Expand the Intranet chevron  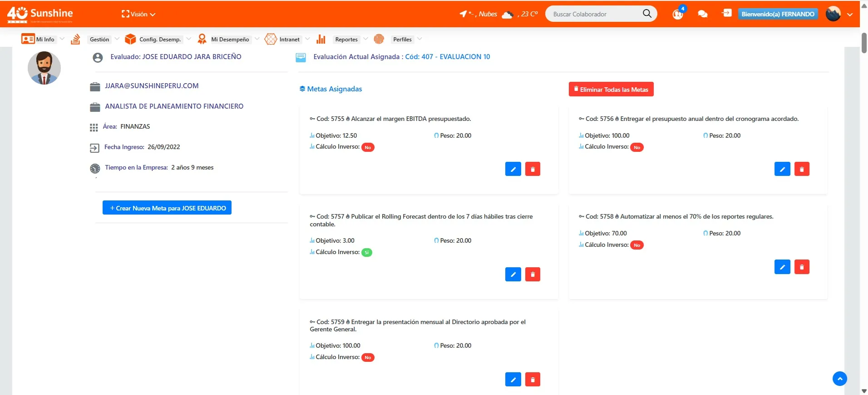308,39
